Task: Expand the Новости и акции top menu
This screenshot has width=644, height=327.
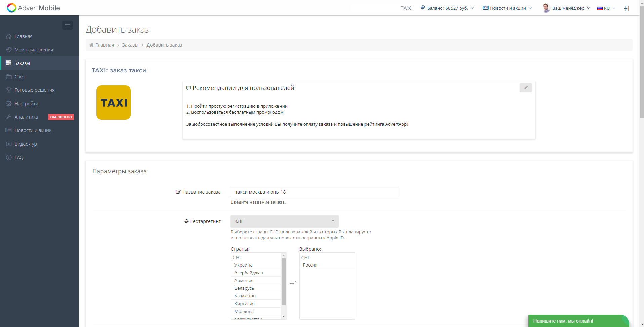Action: click(507, 8)
